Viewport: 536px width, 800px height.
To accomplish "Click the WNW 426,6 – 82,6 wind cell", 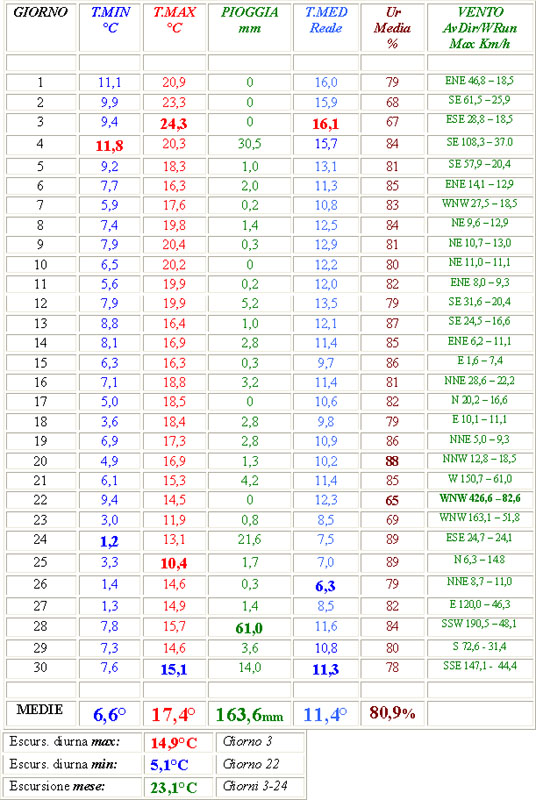I will click(x=480, y=498).
